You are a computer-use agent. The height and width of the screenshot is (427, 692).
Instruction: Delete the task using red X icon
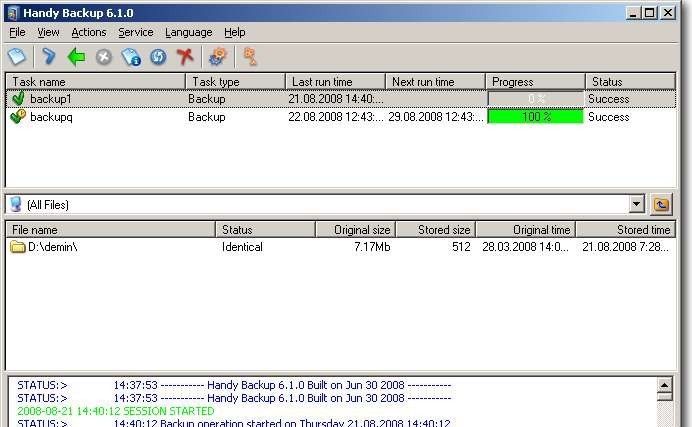point(185,56)
